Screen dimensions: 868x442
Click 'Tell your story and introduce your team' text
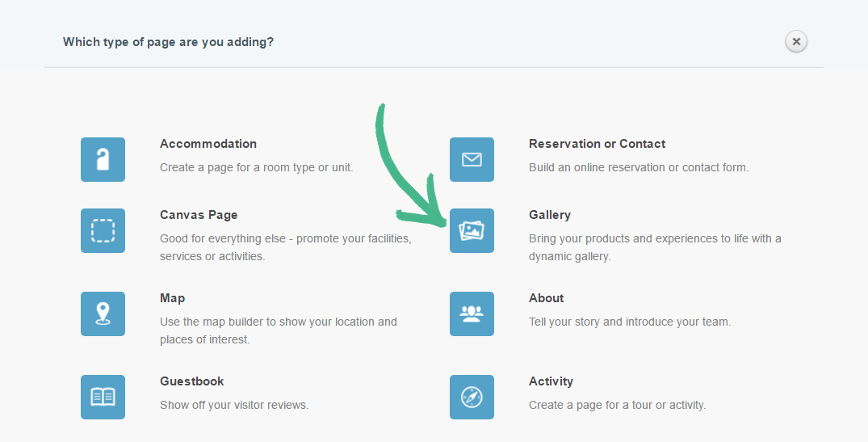tap(629, 322)
